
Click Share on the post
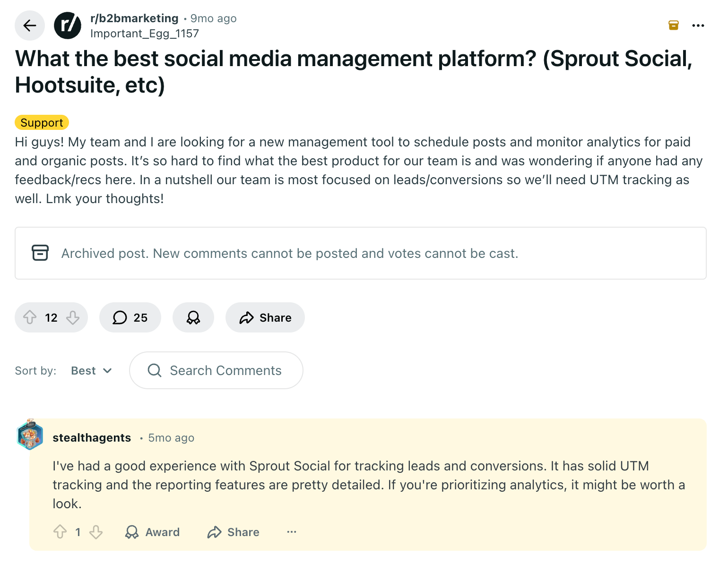point(265,317)
